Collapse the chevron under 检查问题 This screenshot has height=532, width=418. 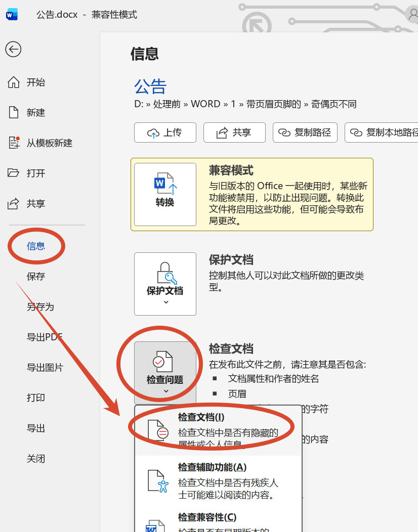[x=165, y=391]
